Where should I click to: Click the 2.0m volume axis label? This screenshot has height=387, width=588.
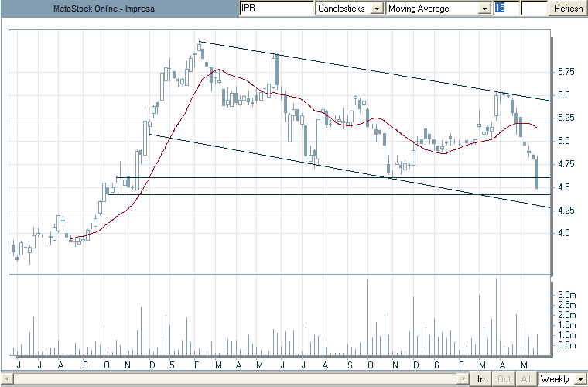click(566, 315)
